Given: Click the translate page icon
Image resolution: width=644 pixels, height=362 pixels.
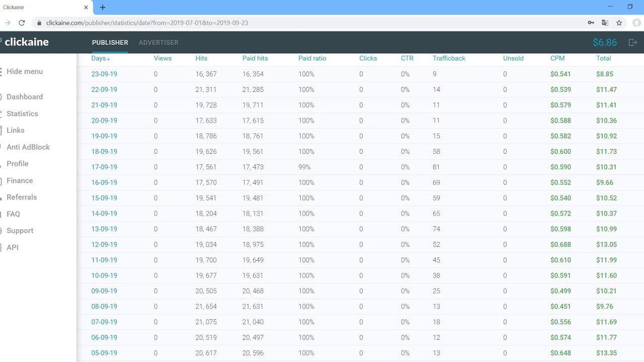Looking at the screenshot, I should tap(605, 23).
